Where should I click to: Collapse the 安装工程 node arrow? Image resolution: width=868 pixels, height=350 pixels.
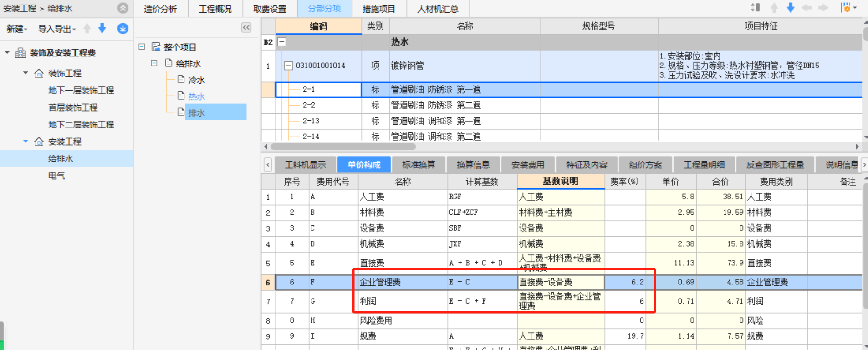click(26, 141)
